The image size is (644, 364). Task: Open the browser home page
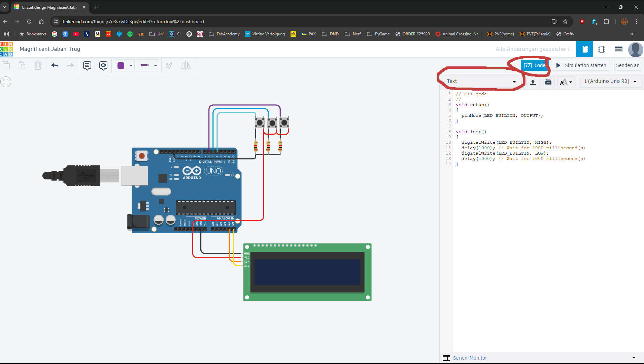(x=41, y=22)
